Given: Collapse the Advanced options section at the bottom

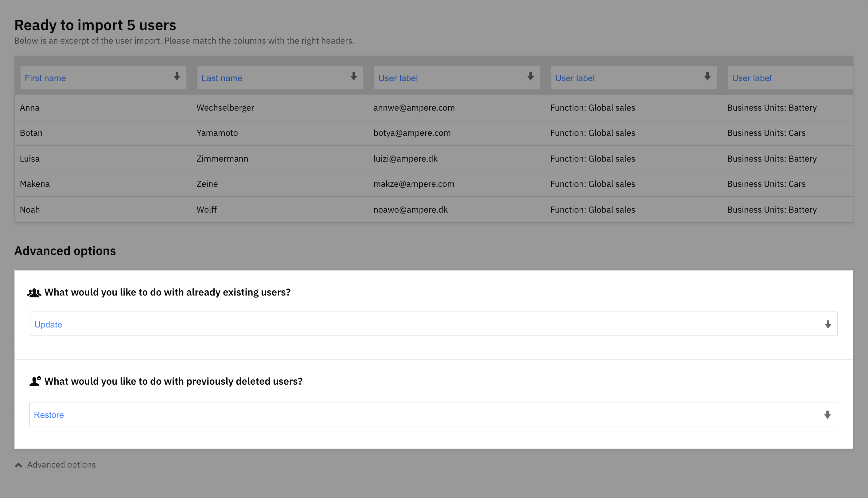Looking at the screenshot, I should [61, 465].
